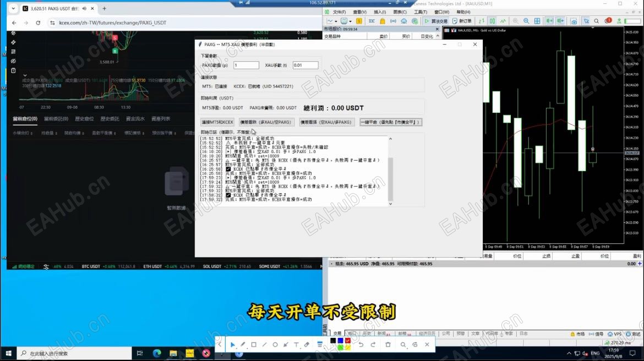
Task: Click the signals broadcast icon in MT5 toolbar
Action: coord(393,21)
